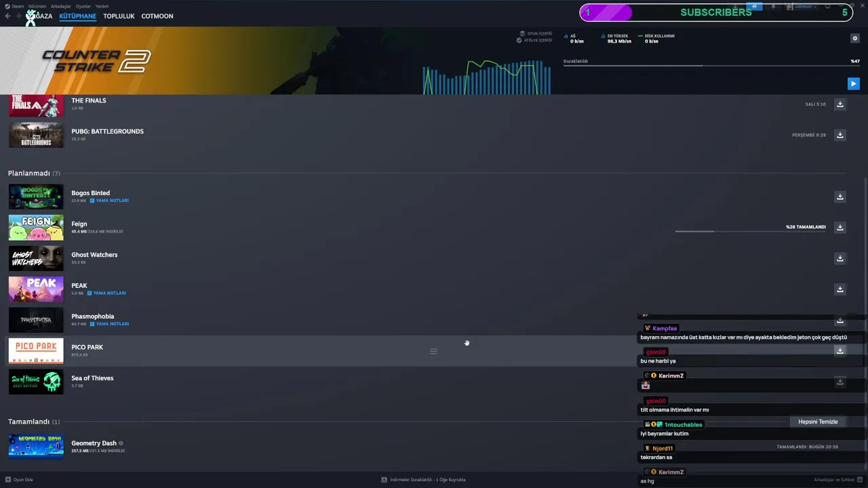This screenshot has width=868, height=488.
Task: Switch to the KÜTÜPHANE tab
Action: coord(78,16)
